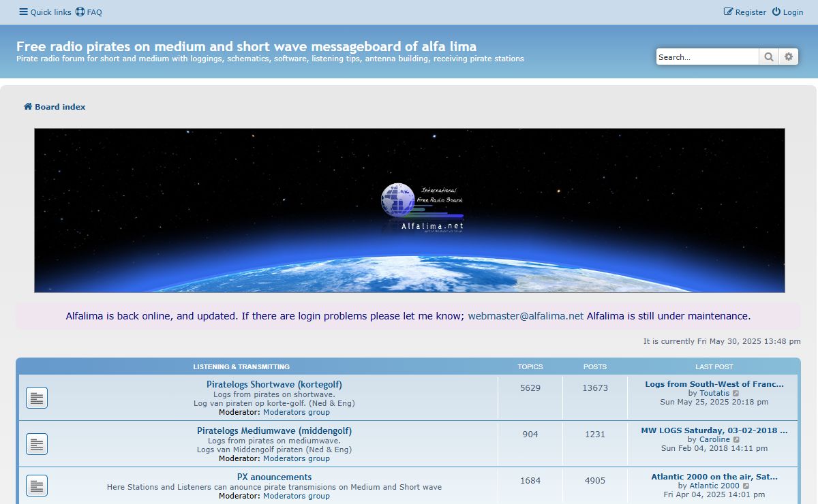Click the site title Free radio pirates heading

tap(246, 46)
